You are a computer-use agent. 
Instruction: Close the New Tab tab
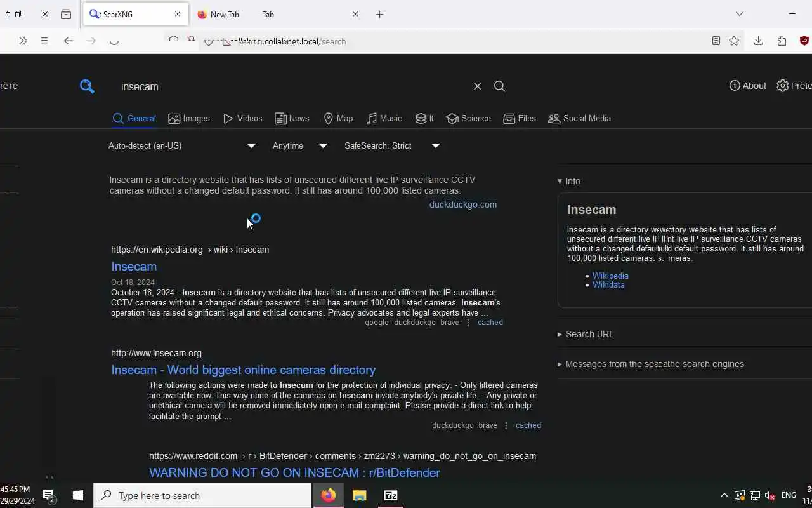tap(355, 14)
